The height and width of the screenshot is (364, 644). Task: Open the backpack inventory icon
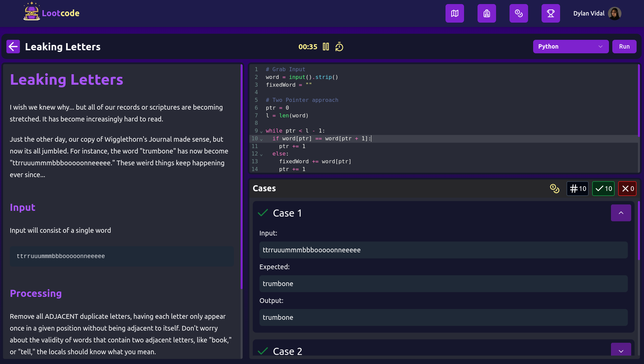487,13
